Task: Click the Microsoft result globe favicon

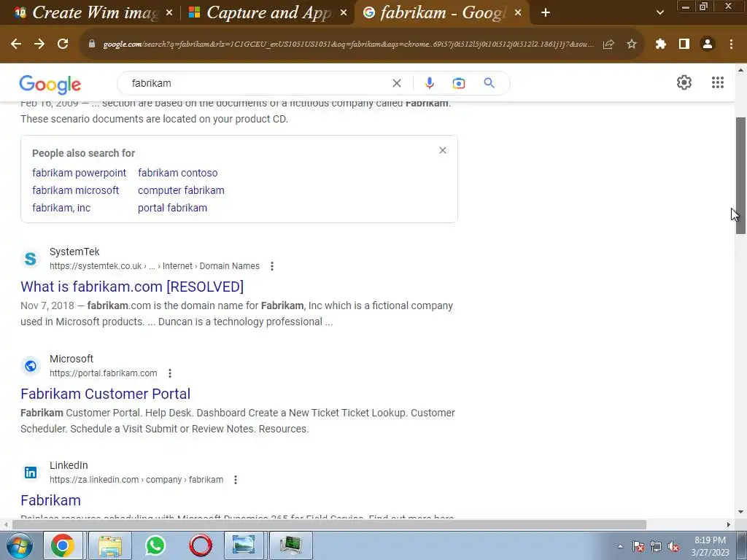Action: click(x=31, y=366)
